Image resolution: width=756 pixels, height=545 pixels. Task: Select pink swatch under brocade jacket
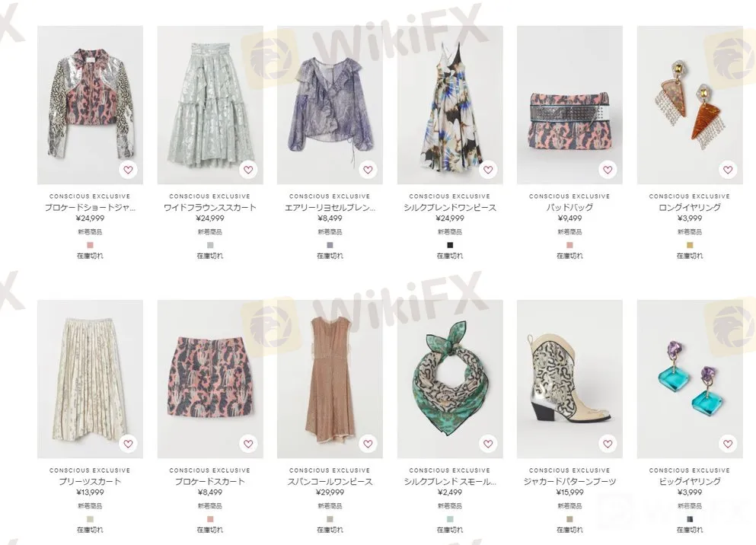point(90,245)
